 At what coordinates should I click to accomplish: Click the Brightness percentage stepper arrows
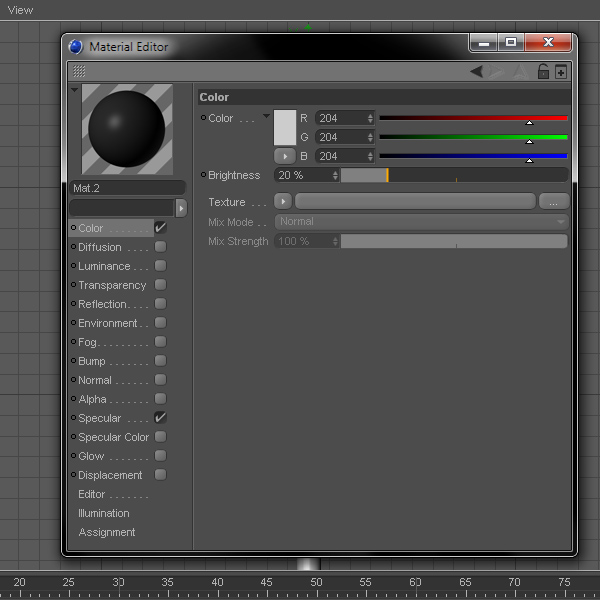click(x=335, y=175)
